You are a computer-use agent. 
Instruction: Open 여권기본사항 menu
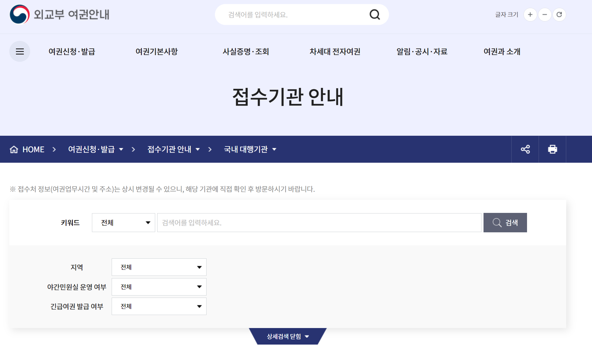157,52
